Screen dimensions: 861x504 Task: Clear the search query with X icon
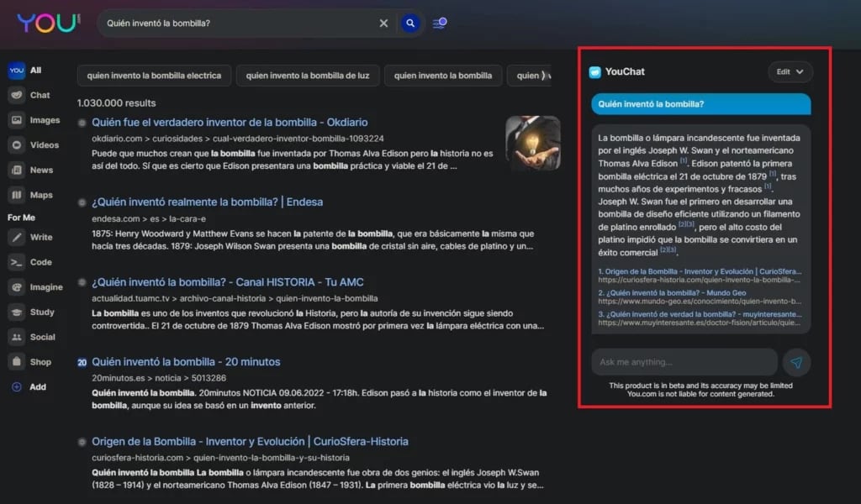383,24
